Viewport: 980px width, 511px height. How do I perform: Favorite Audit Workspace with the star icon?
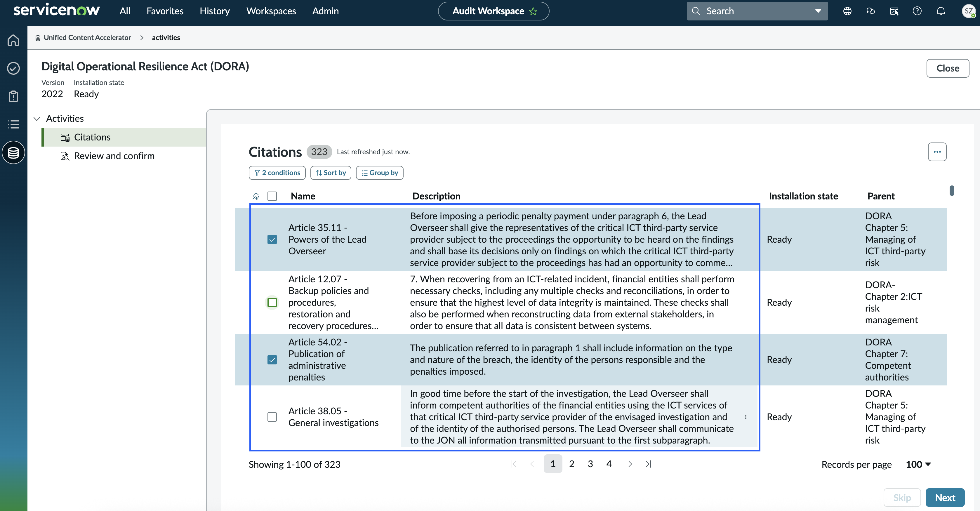pyautogui.click(x=534, y=11)
